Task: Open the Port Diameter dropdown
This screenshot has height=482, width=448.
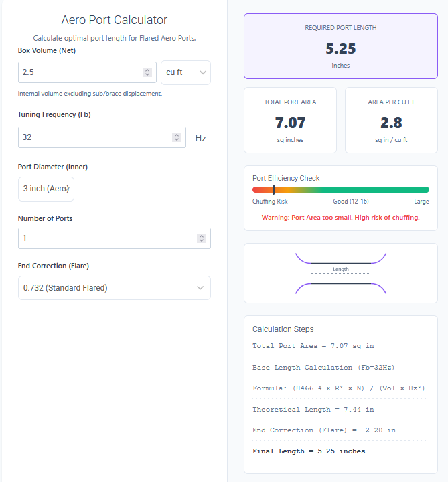Action: coord(46,189)
